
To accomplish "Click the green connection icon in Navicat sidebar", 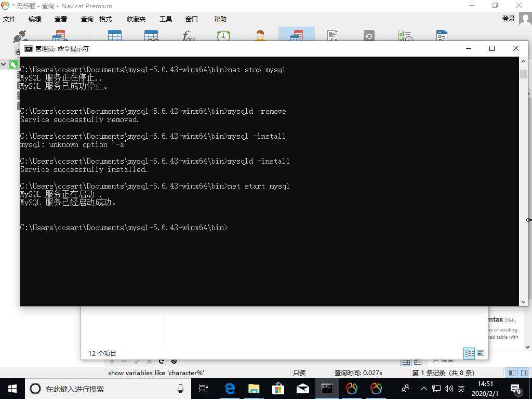I will click(13, 64).
